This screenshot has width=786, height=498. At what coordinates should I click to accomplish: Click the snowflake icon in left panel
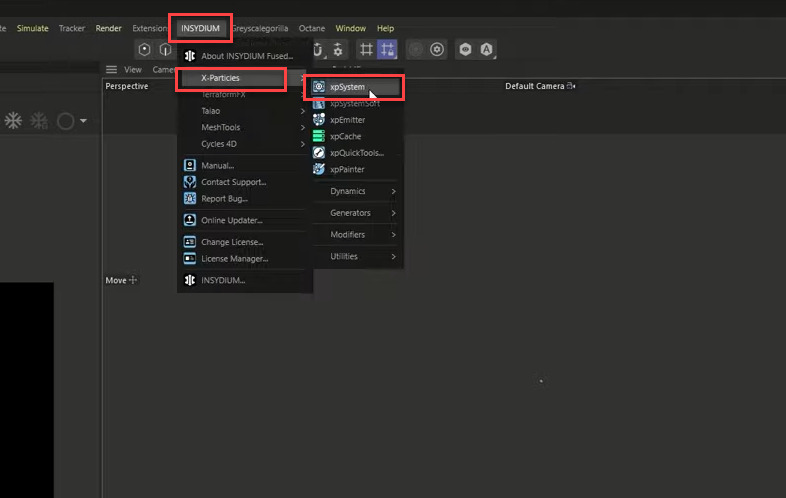(x=14, y=121)
